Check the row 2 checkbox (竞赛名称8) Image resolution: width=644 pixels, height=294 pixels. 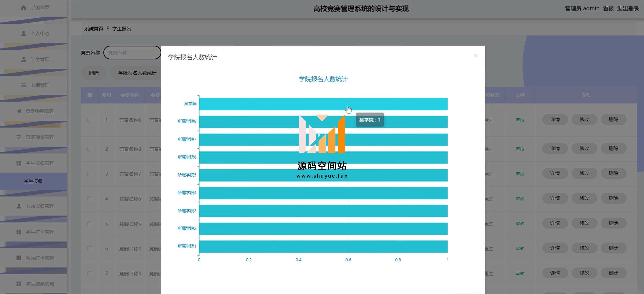click(x=90, y=149)
